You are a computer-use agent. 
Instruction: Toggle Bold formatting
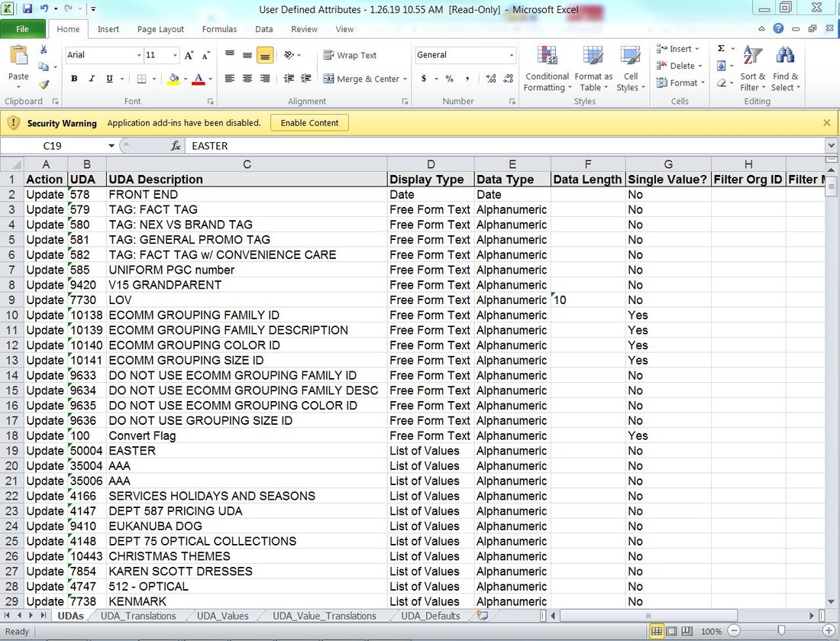click(75, 79)
